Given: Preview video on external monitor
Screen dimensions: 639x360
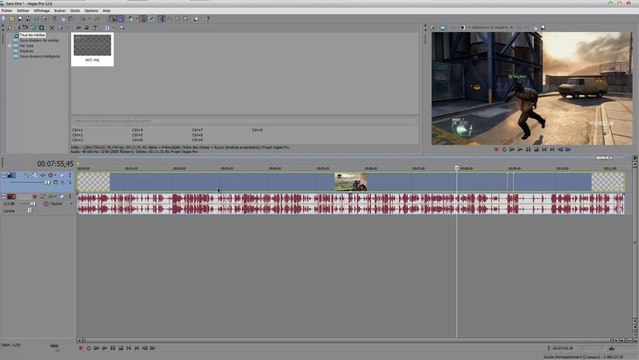Looking at the screenshot, I should pos(442,28).
